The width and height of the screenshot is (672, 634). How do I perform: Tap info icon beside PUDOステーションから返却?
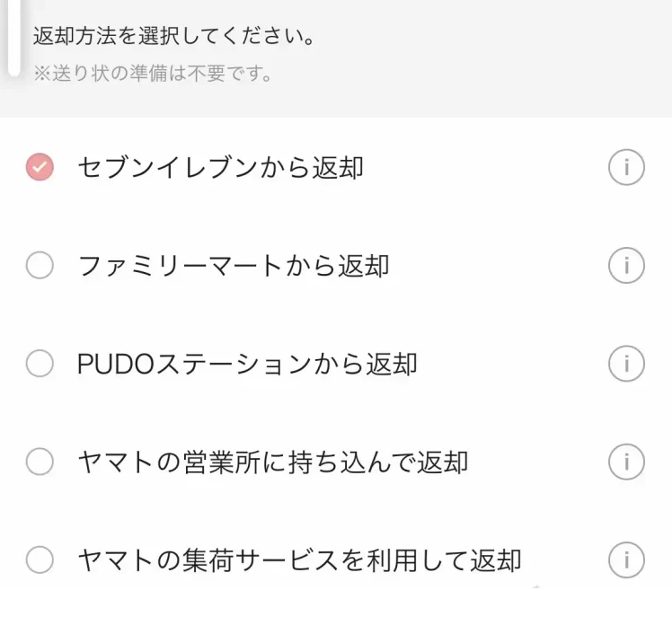tap(626, 364)
